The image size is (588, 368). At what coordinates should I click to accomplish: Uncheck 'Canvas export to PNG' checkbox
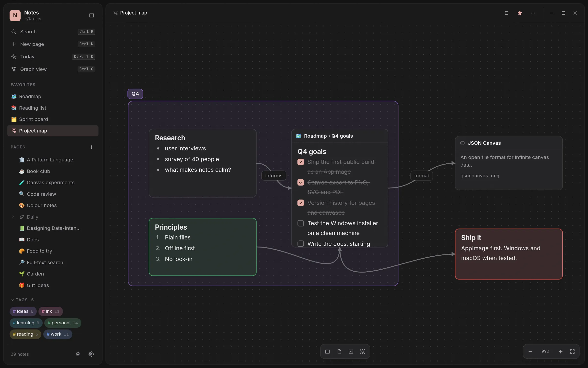click(x=301, y=182)
